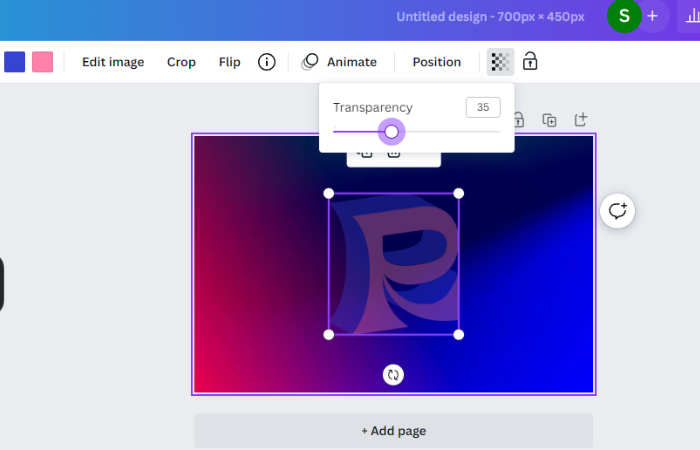
Task: Add a new page via the page-plus icon
Action: coord(580,120)
